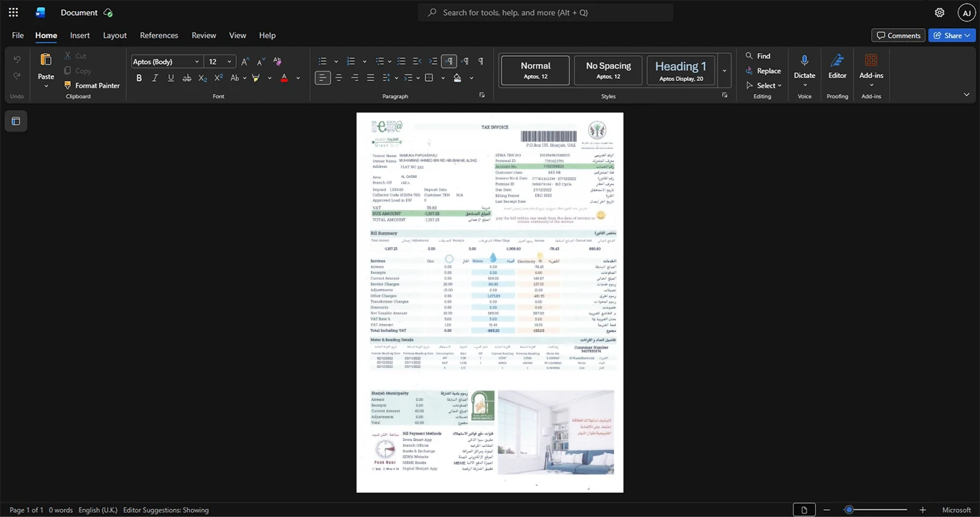Screen dimensions: 980x517
Task: Toggle Italic formatting
Action: (155, 77)
